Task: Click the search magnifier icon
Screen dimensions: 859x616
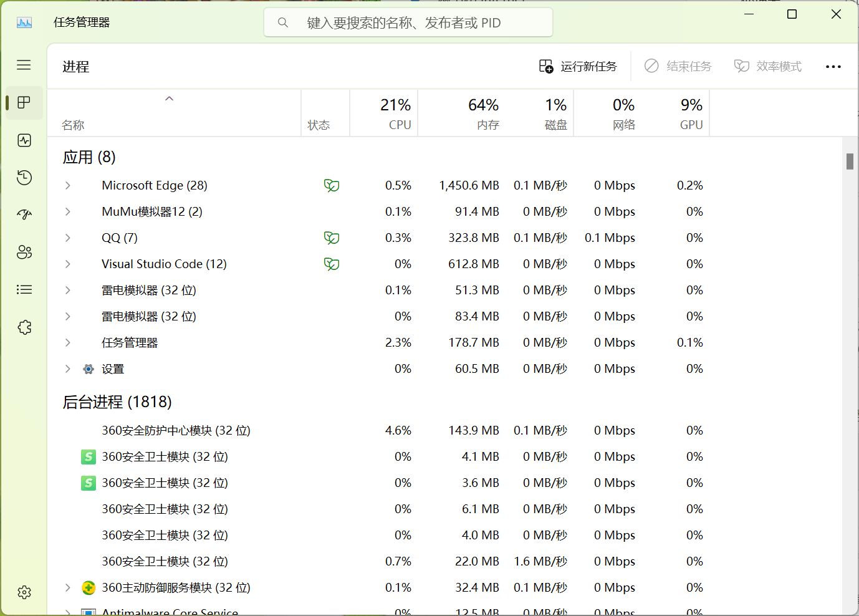Action: (283, 22)
